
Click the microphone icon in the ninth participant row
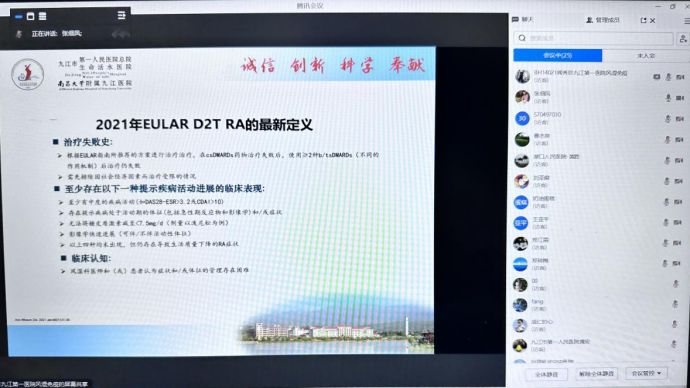point(665,243)
